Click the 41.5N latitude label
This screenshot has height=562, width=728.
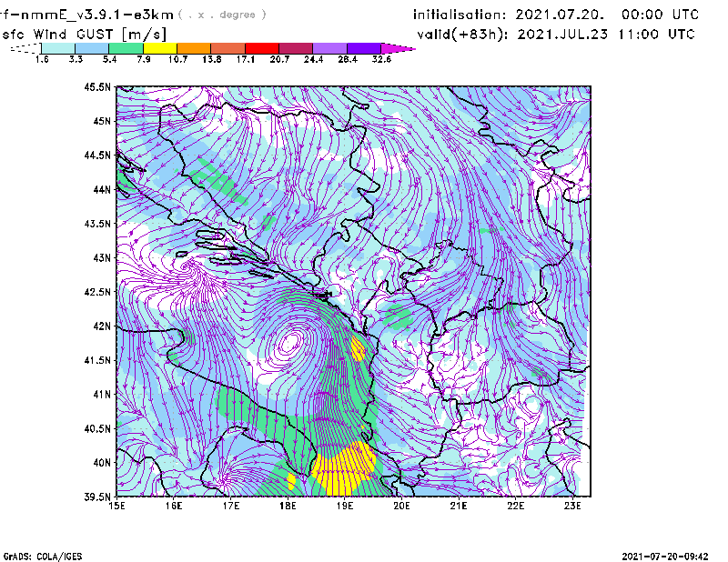pos(97,360)
